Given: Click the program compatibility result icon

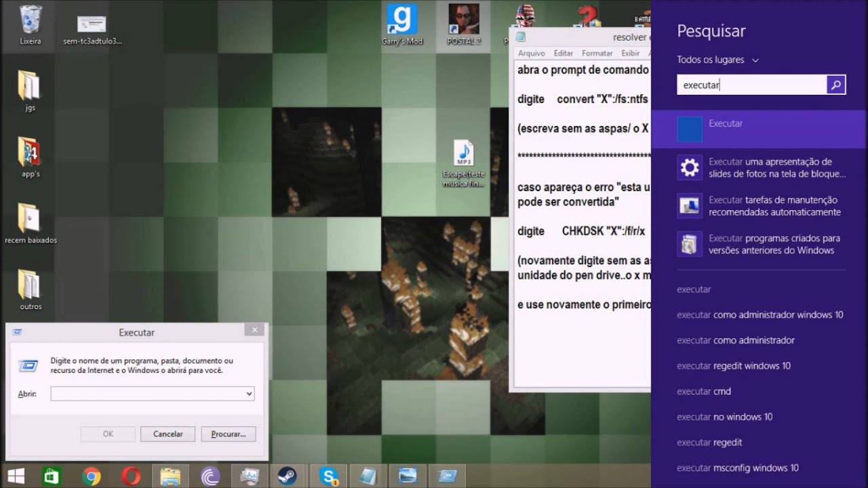Looking at the screenshot, I should [x=690, y=244].
